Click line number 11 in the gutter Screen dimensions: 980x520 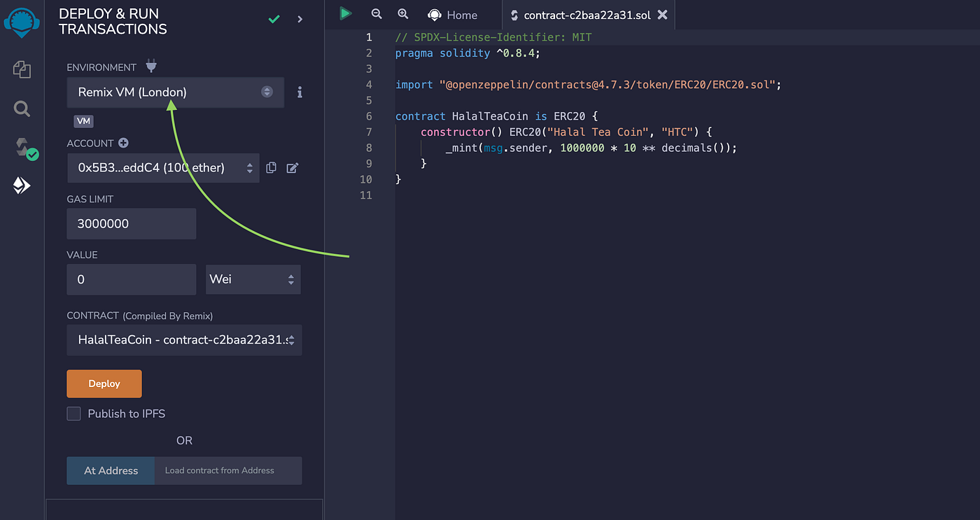[x=367, y=195]
